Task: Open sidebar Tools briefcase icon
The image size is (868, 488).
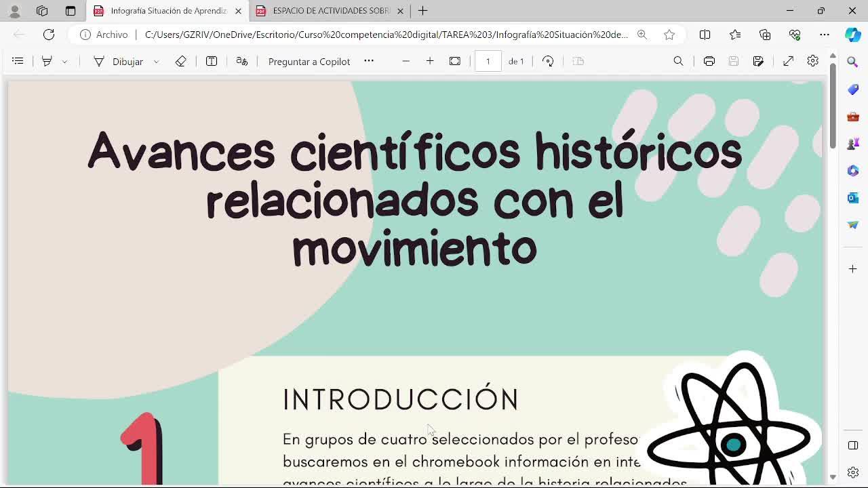Action: click(853, 117)
